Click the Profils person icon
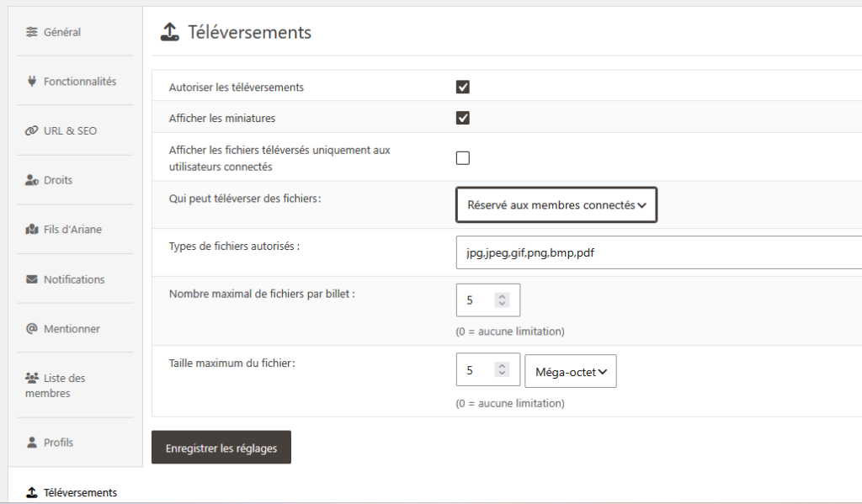 point(32,443)
